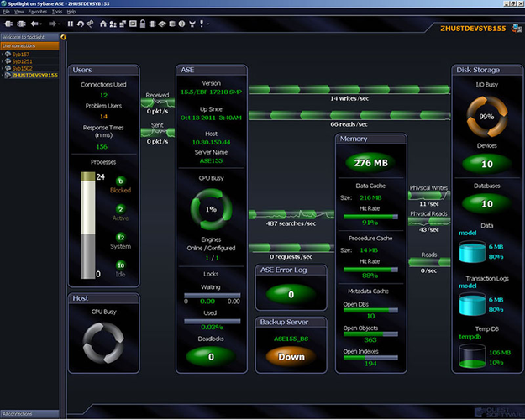Click the Procedure Cache Hit Rate bar
525x420 pixels.
[370, 270]
